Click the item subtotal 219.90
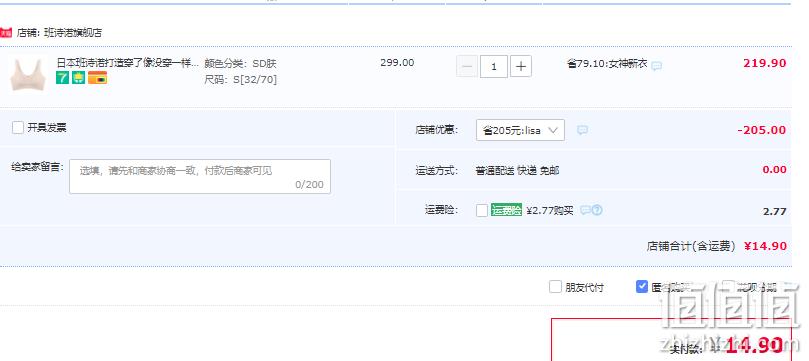809x361 pixels. pyautogui.click(x=765, y=63)
